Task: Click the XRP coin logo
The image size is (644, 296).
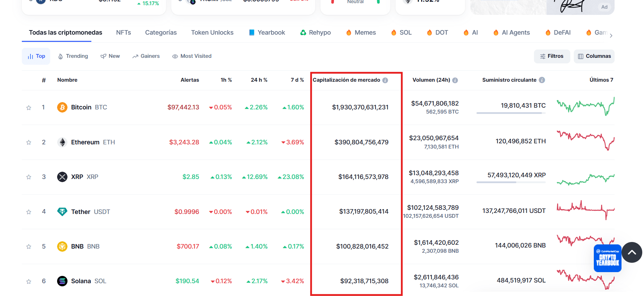Action: coord(62,177)
